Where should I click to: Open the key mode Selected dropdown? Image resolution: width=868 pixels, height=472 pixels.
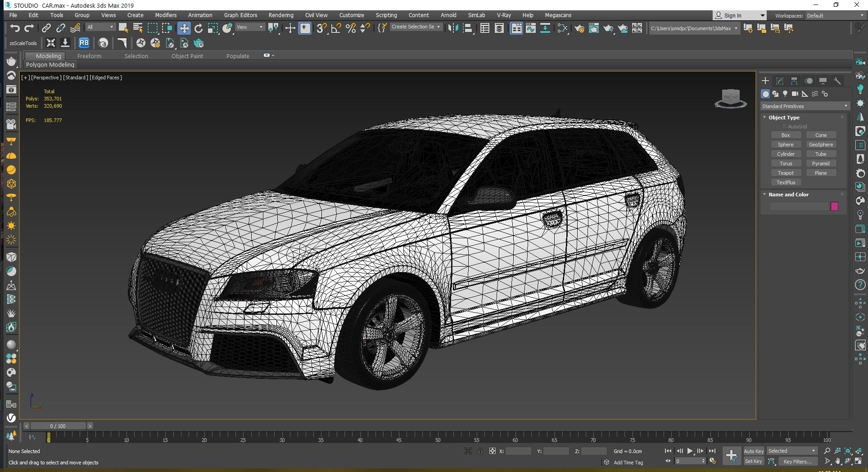click(792, 451)
